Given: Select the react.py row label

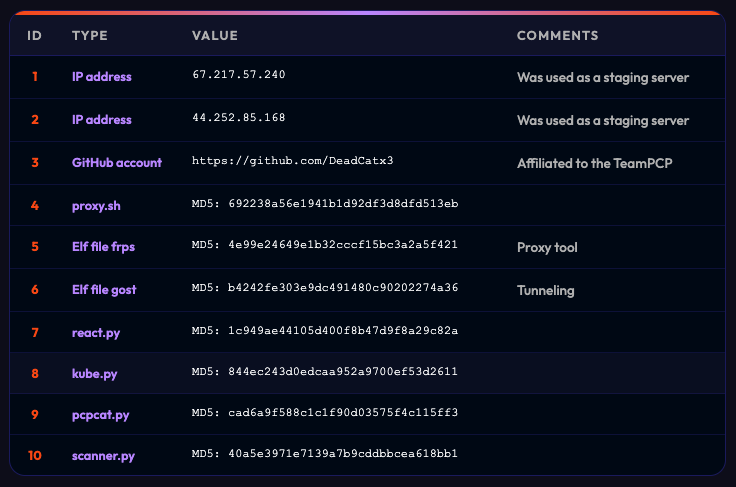Looking at the screenshot, I should click(96, 330).
